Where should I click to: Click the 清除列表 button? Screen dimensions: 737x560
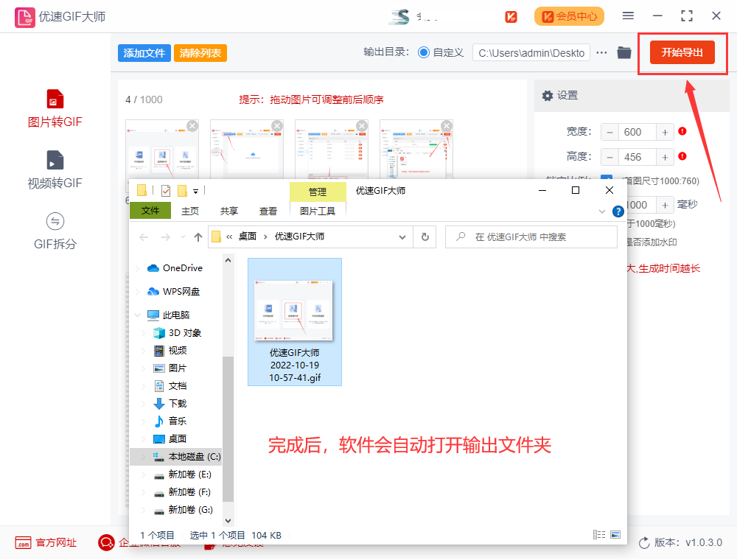pyautogui.click(x=200, y=53)
